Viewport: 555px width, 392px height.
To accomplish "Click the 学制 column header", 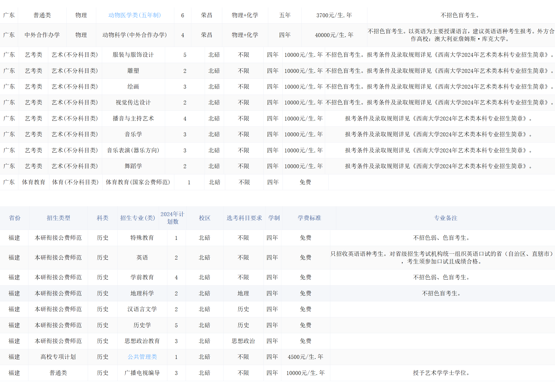I will pyautogui.click(x=274, y=218).
